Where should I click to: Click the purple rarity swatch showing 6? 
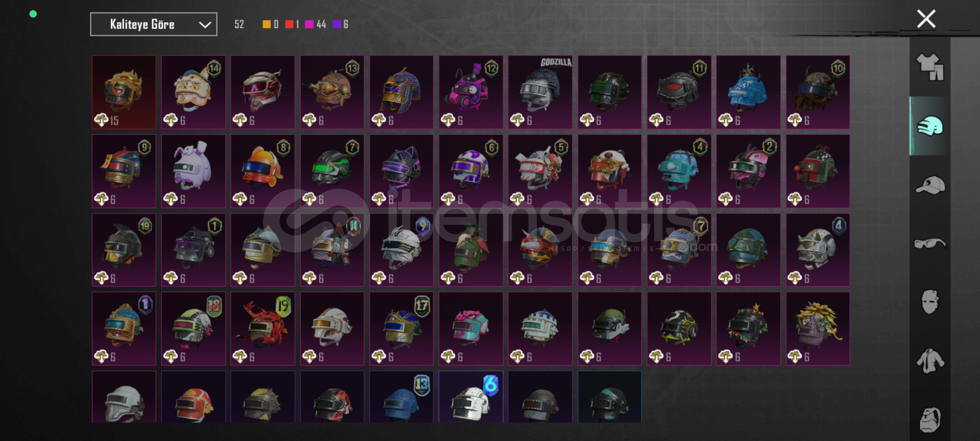click(336, 24)
